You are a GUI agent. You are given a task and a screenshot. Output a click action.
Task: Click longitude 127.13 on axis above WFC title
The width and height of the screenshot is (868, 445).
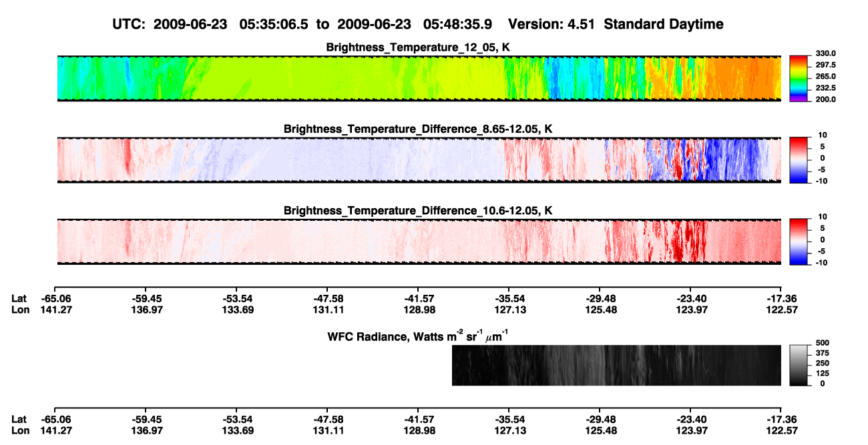[x=510, y=310]
